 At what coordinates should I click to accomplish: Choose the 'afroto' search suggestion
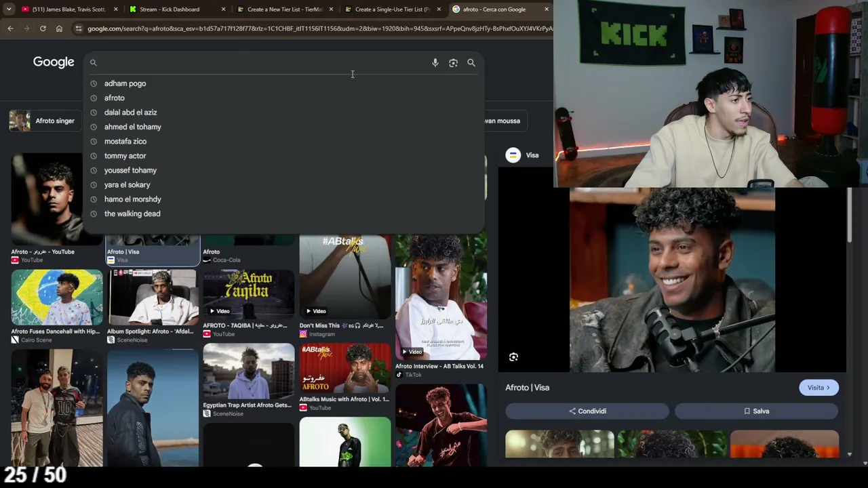(x=114, y=98)
